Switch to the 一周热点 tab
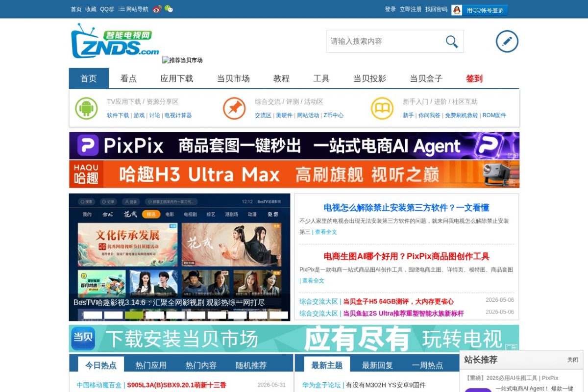Viewport: 588px width, 392px height. click(x=427, y=365)
